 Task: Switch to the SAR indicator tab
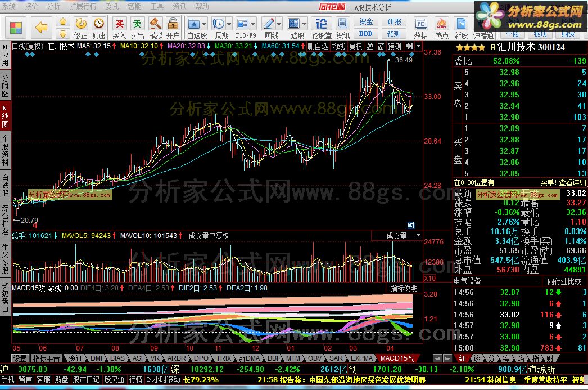coord(336,358)
